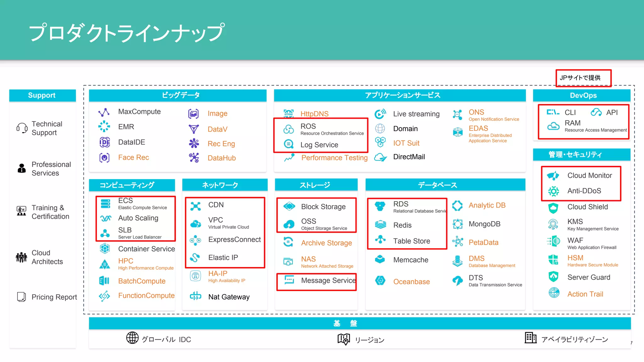This screenshot has width=644, height=362.
Task: Click the Memcache text
Action: [x=411, y=260]
